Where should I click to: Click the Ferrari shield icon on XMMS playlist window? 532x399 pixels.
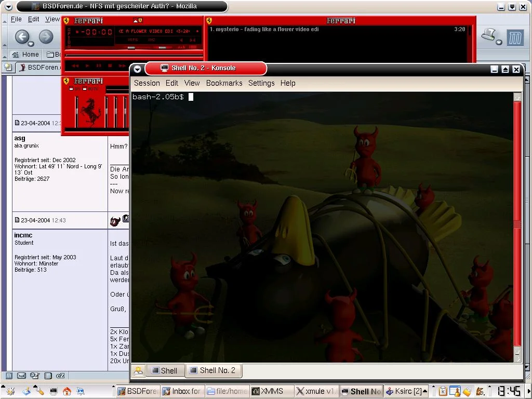click(x=209, y=21)
